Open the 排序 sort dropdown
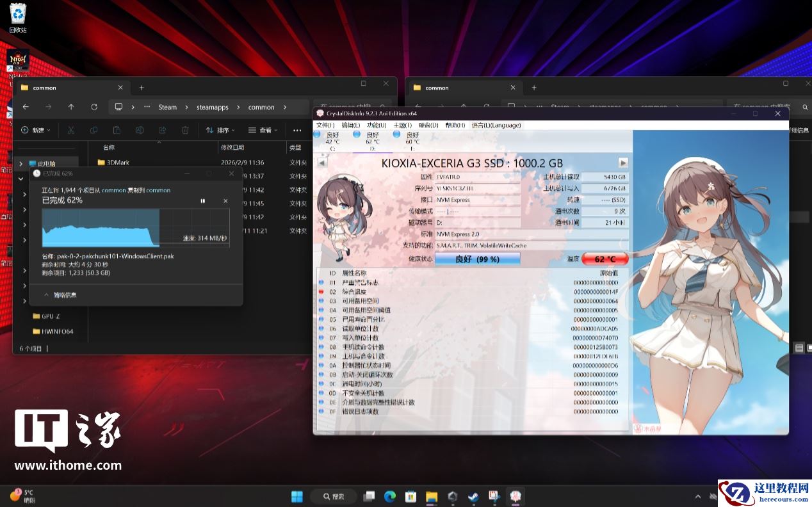This screenshot has height=507, width=812. 220,130
